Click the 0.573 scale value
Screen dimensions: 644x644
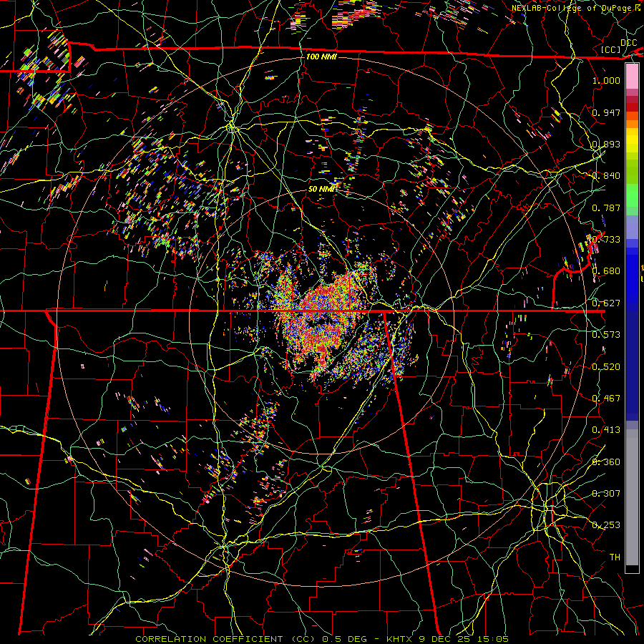pos(606,335)
